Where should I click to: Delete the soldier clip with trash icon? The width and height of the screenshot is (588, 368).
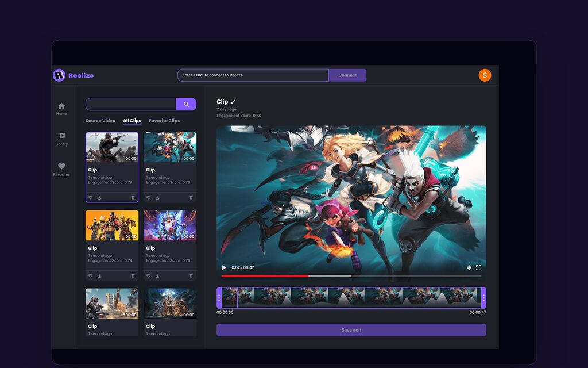[133, 198]
